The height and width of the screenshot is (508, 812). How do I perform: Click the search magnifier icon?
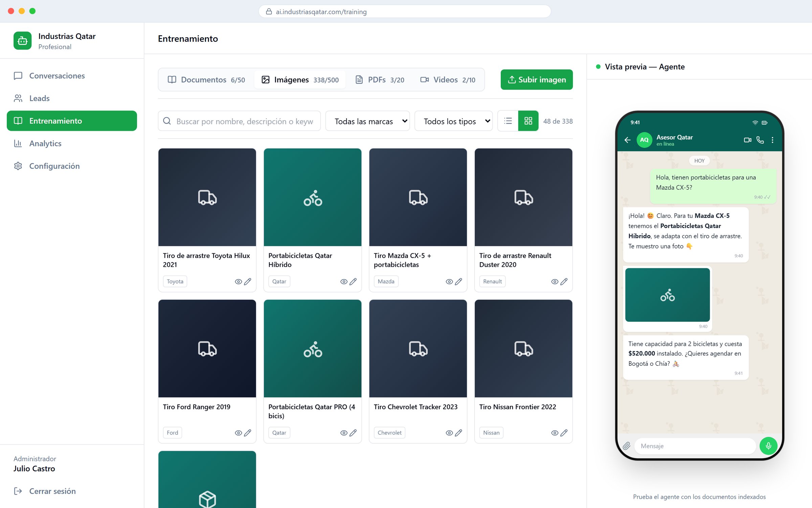(x=167, y=121)
